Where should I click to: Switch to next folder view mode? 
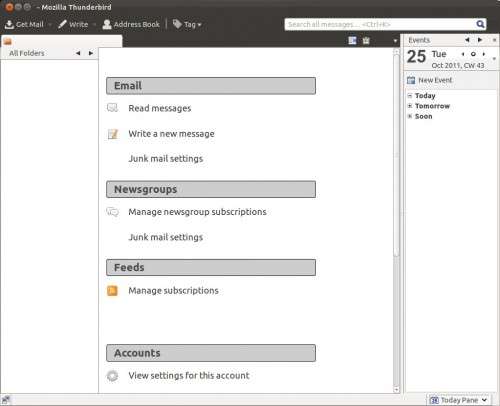pyautogui.click(x=91, y=53)
